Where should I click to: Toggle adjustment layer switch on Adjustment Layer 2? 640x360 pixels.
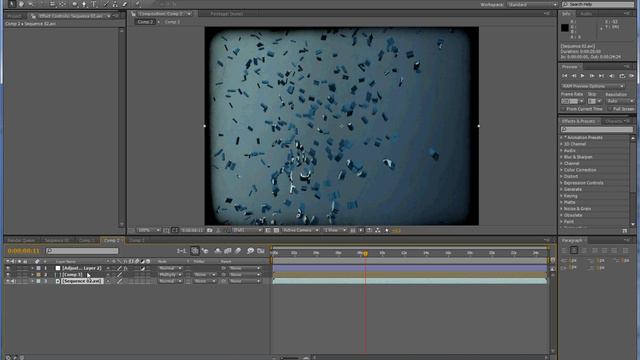pyautogui.click(x=142, y=268)
